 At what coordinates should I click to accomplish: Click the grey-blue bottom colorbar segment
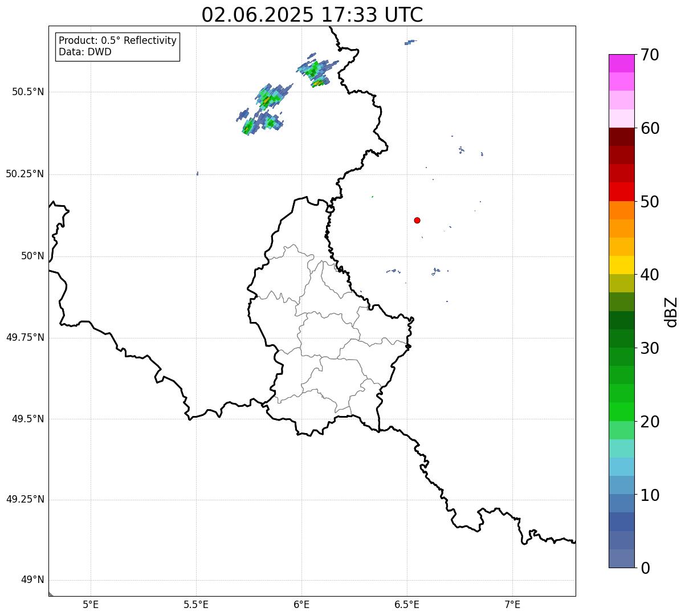pos(622,558)
